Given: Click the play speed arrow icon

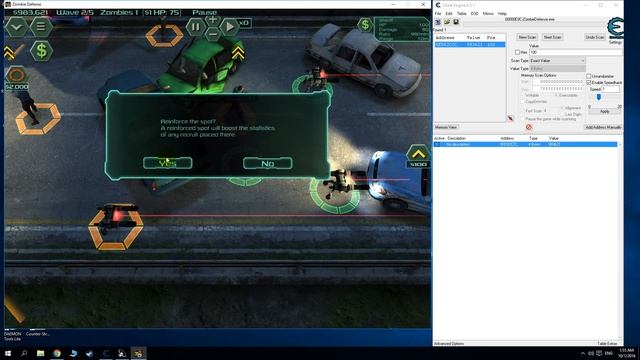Looking at the screenshot, I should pos(229,27).
